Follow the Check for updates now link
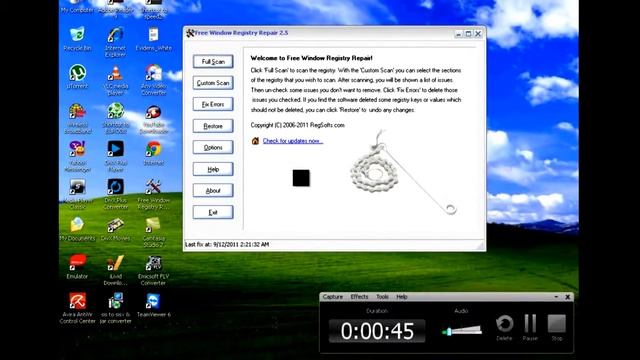This screenshot has width=640, height=360. pos(293,141)
